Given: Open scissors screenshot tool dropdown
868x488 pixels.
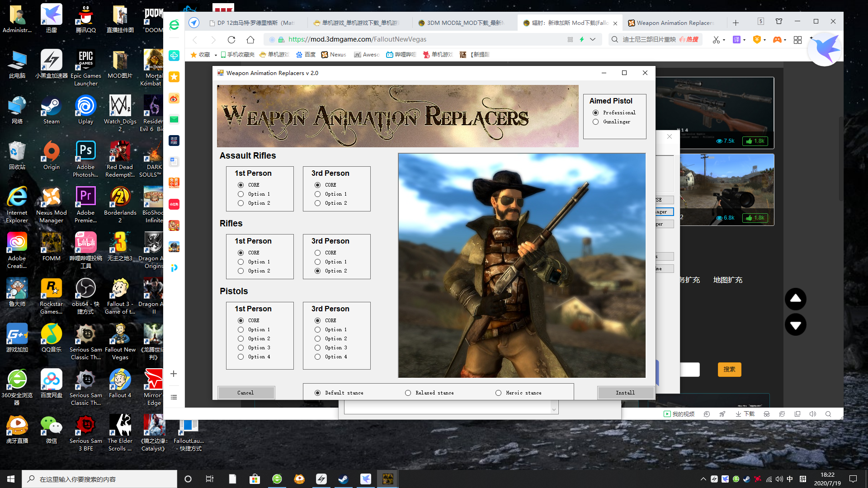Looking at the screenshot, I should tap(724, 40).
